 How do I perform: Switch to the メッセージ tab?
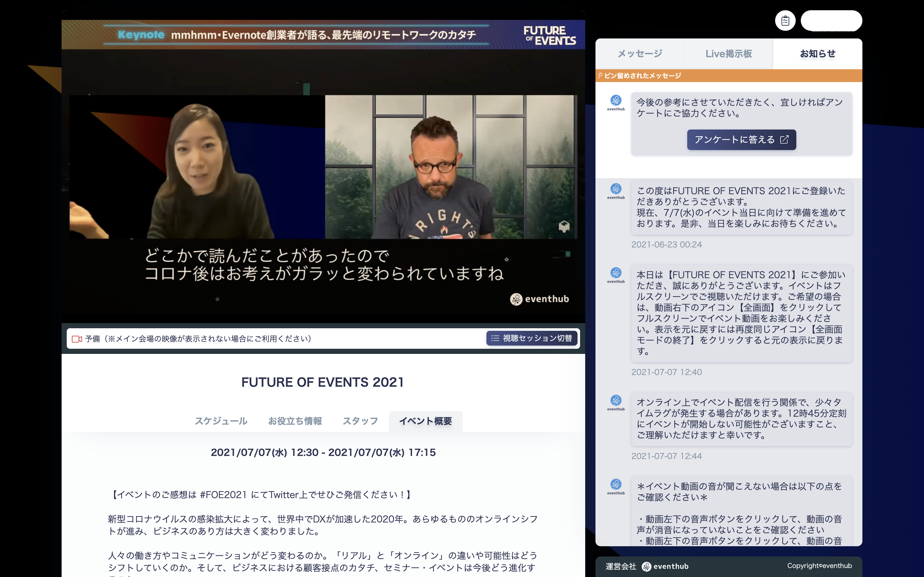click(640, 54)
